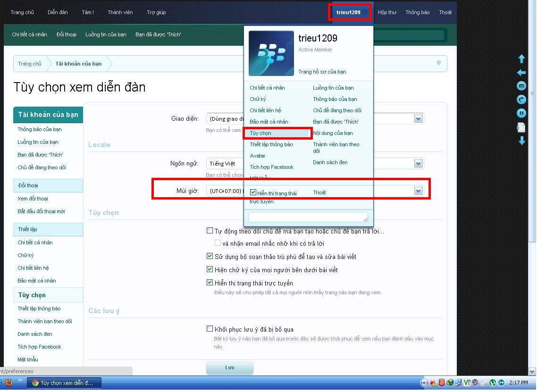This screenshot has height=392, width=538.
Task: Expand the 'Ngôn ngữ' dropdown arrow
Action: [418, 163]
